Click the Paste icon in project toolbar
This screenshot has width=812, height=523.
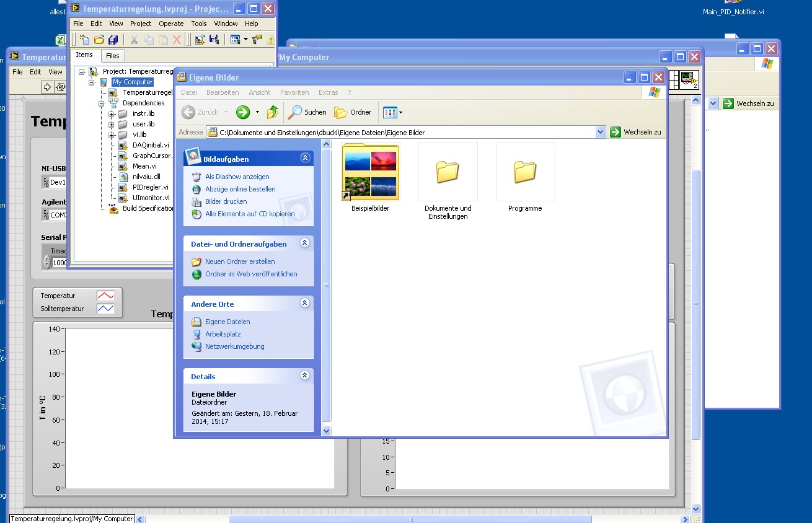pyautogui.click(x=162, y=40)
